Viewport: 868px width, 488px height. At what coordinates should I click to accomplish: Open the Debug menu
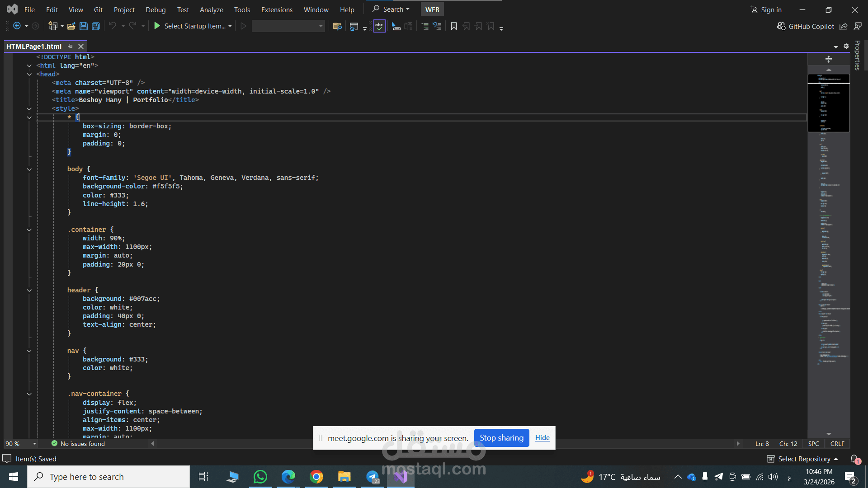coord(156,9)
